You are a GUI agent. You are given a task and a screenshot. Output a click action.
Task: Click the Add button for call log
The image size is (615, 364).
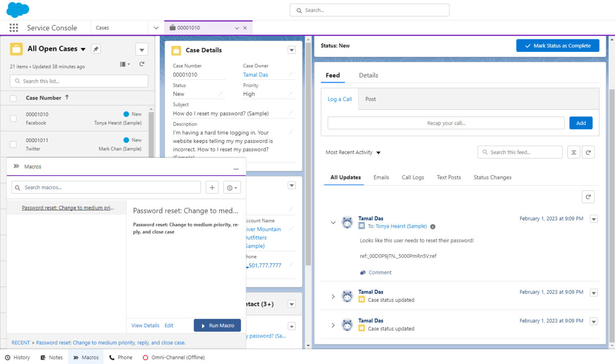tap(581, 123)
